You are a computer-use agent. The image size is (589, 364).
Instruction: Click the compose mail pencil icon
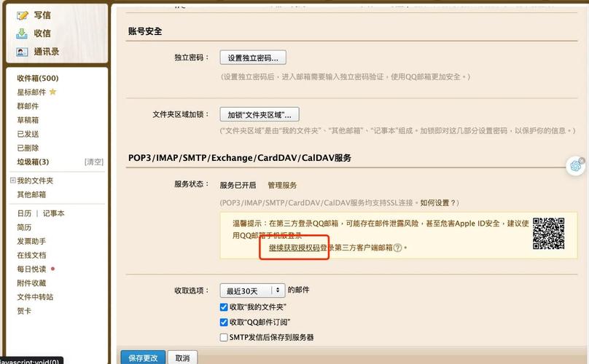click(22, 15)
